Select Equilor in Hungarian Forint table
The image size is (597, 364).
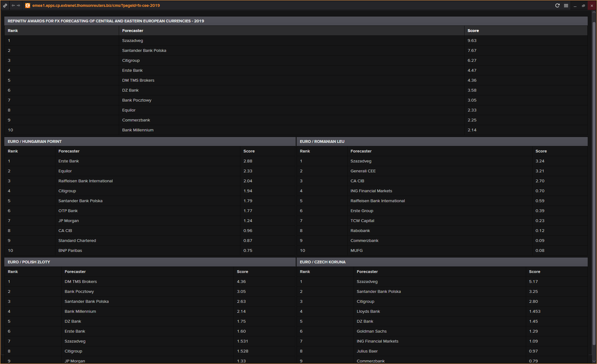tap(65, 171)
